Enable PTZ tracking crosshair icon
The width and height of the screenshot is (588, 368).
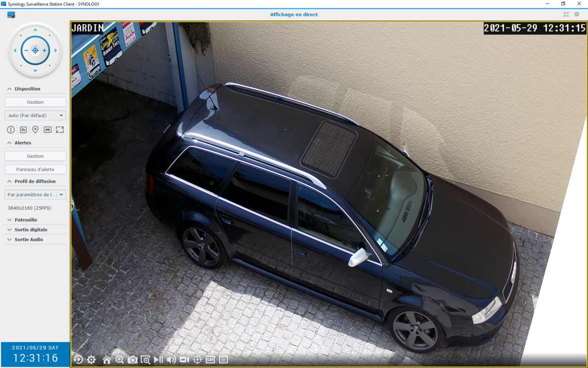[x=197, y=360]
